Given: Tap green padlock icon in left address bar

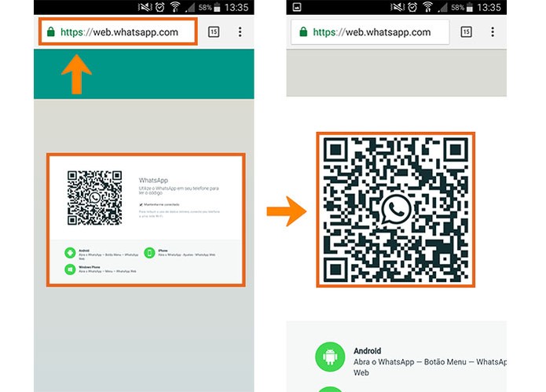Looking at the screenshot, I should [x=51, y=31].
